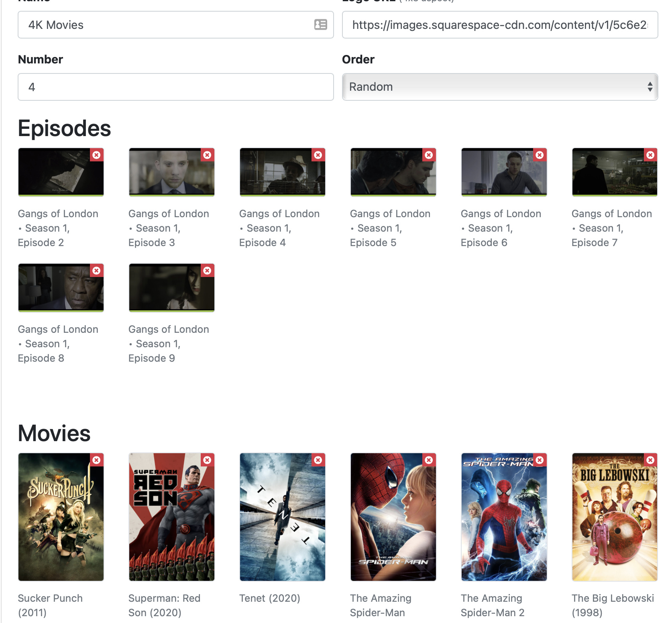Delete Gangs of London Episode 7 item
This screenshot has height=623, width=672.
(x=650, y=155)
